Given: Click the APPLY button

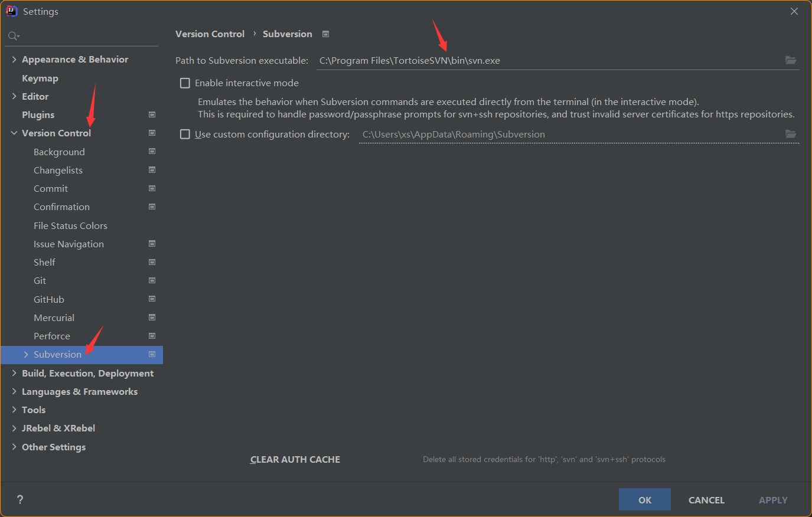Looking at the screenshot, I should click(773, 500).
